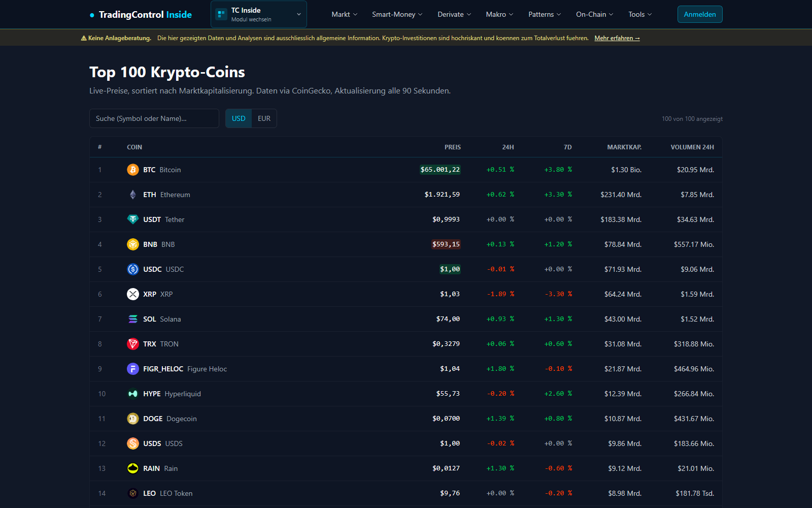Click the Bitcoin price $65.001,22
Viewport: 812px width, 508px height.
(x=440, y=170)
